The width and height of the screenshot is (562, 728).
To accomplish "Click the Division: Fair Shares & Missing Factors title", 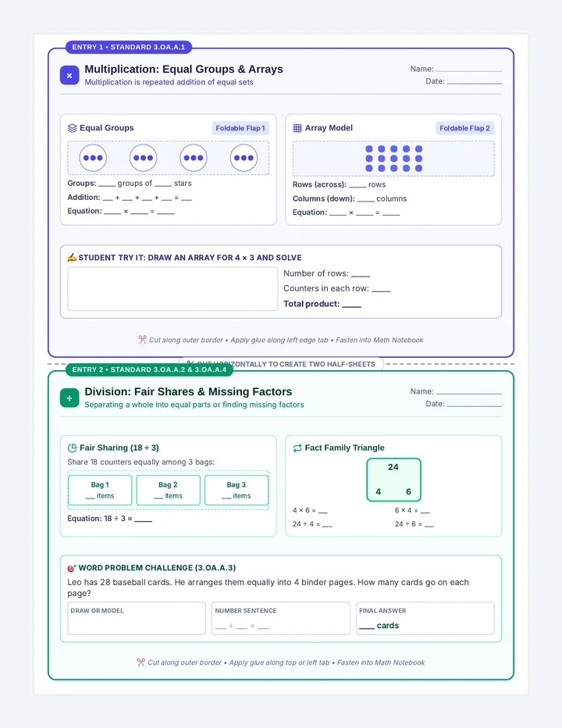I will pos(188,392).
